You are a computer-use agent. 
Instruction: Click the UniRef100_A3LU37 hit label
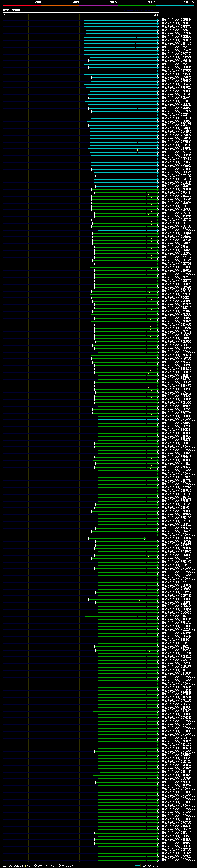point(177,342)
